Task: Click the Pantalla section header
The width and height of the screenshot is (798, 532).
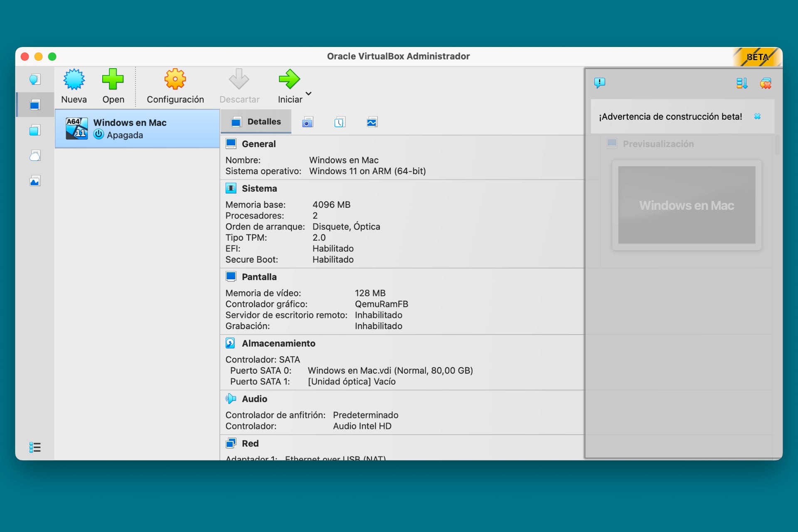Action: 259,277
